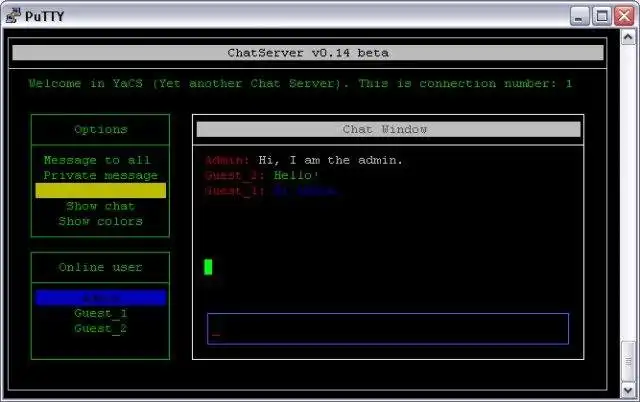
Task: Click the "Online user" panel heading
Action: pos(100,267)
